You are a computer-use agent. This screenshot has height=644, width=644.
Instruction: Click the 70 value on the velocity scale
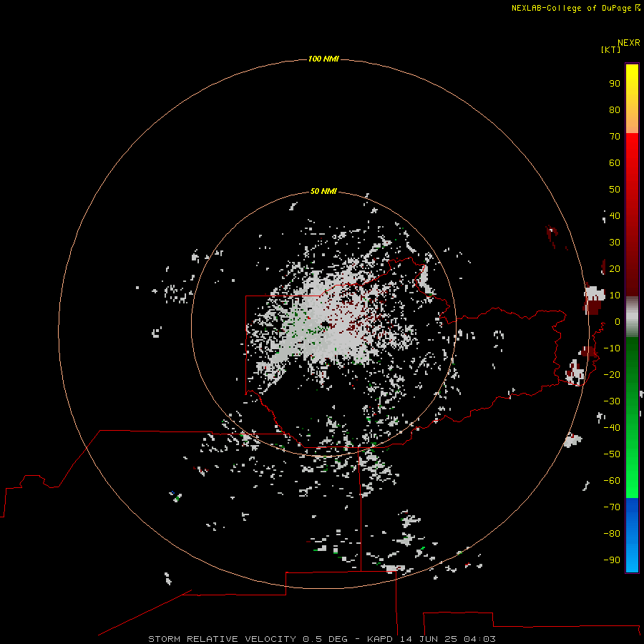pos(615,137)
